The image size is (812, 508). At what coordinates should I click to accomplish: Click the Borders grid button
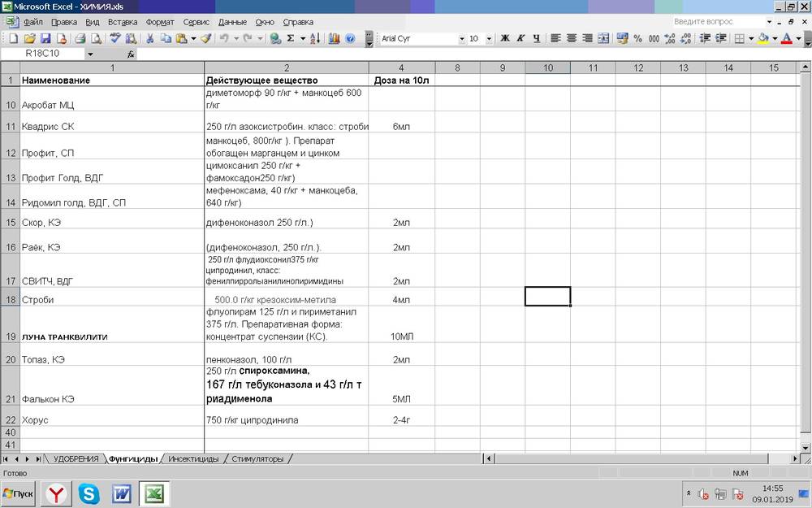coord(740,38)
